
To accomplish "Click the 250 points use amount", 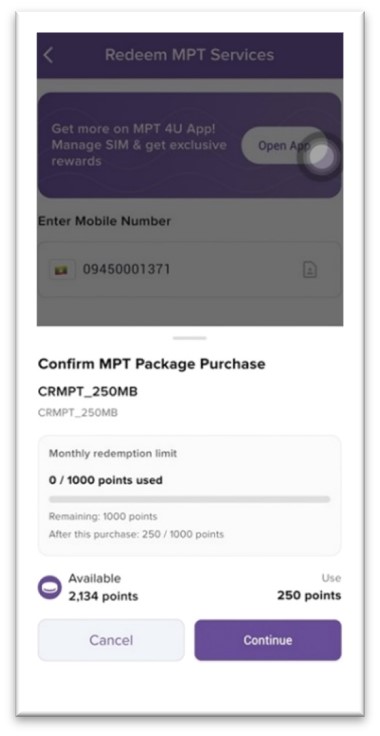I will pos(309,596).
